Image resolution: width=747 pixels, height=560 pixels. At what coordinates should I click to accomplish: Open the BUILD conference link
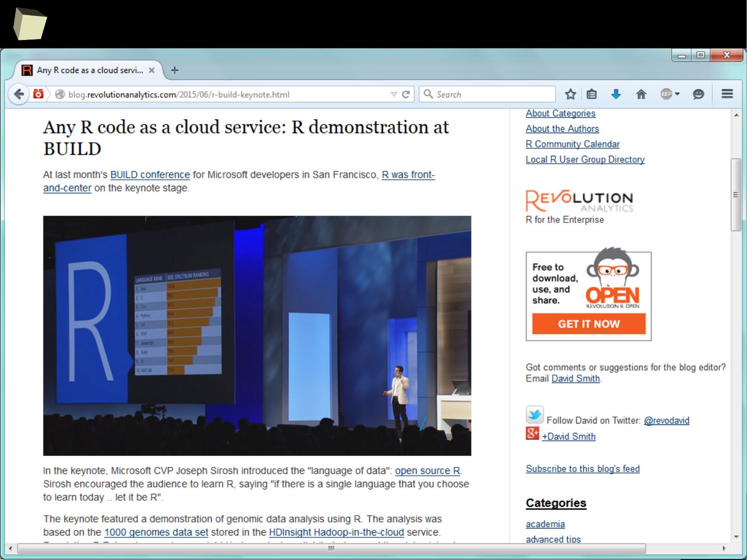click(150, 175)
